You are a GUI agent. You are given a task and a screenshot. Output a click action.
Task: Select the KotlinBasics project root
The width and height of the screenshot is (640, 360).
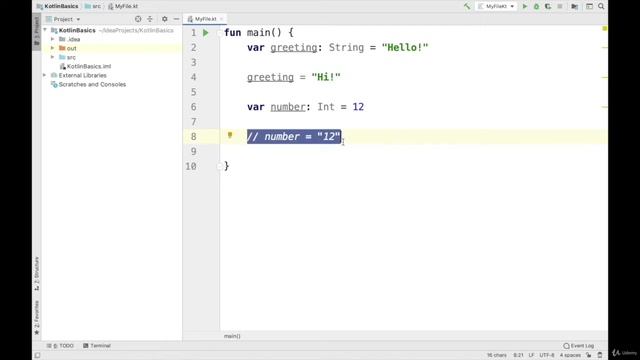(x=77, y=30)
